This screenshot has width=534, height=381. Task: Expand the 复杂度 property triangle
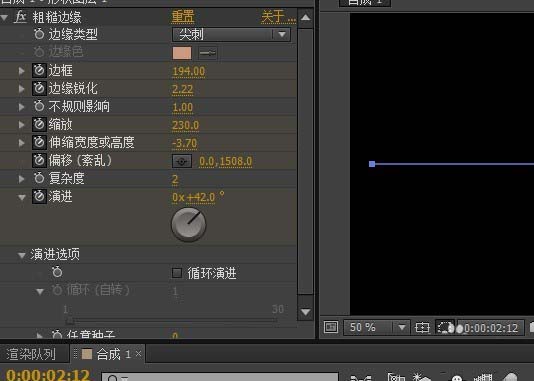(21, 179)
